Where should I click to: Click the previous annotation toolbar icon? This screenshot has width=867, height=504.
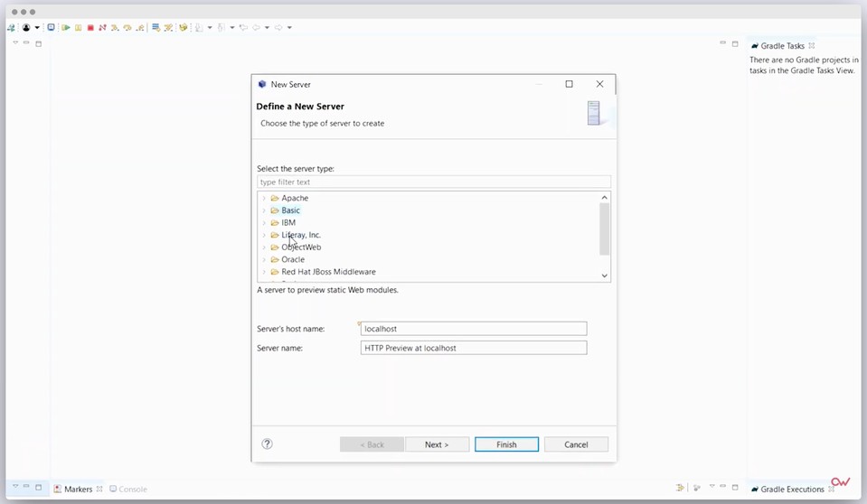click(x=221, y=28)
